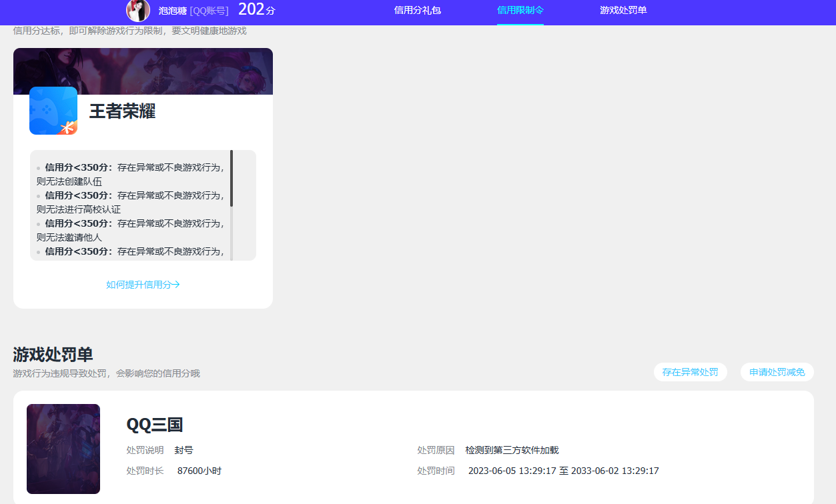Screen dimensions: 836x504
Task: Click the penalty time range 2023-06-05 至 2033-06-02
Action: pos(564,471)
